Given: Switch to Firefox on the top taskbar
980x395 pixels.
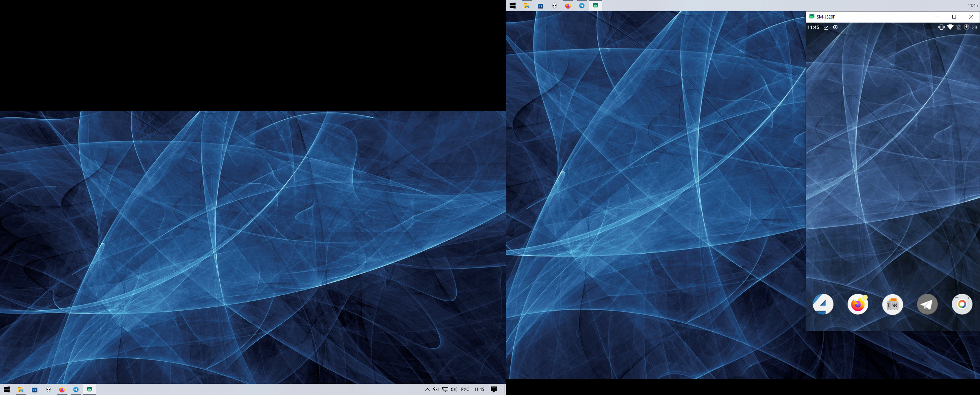Looking at the screenshot, I should pyautogui.click(x=568, y=6).
